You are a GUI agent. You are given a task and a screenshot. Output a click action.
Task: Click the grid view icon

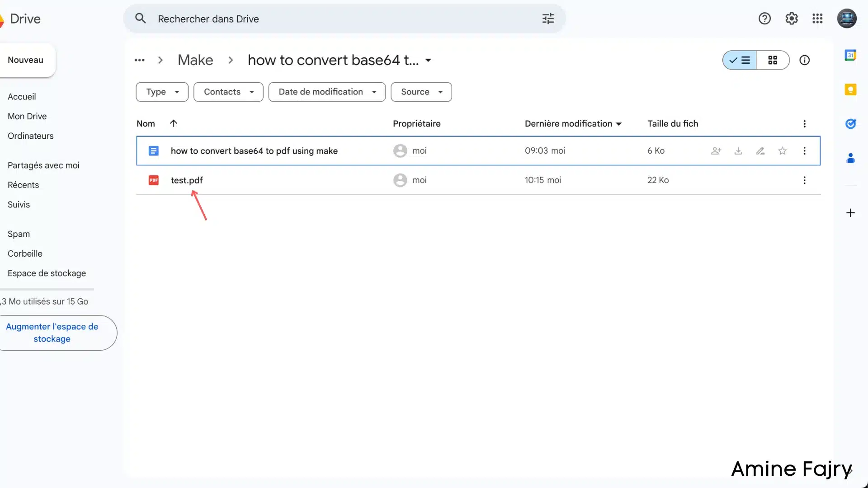tap(772, 60)
